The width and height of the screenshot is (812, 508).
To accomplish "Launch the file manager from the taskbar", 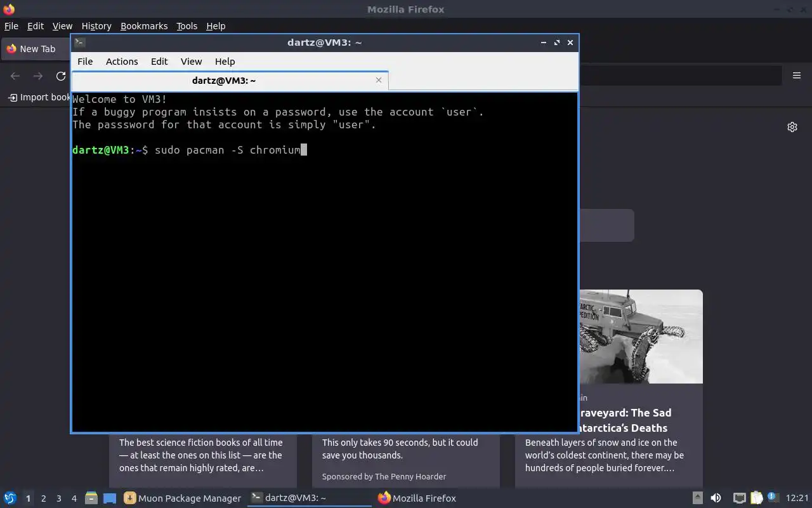I will pos(91,498).
